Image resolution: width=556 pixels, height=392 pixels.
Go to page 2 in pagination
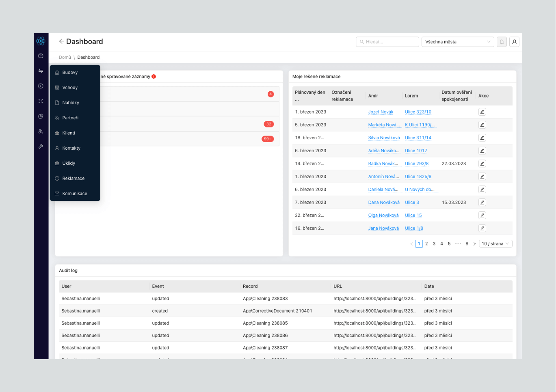coord(426,244)
